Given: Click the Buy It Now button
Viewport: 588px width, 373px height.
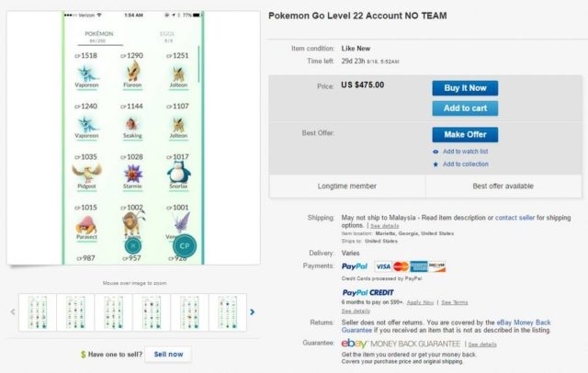Looking at the screenshot, I should (x=465, y=88).
